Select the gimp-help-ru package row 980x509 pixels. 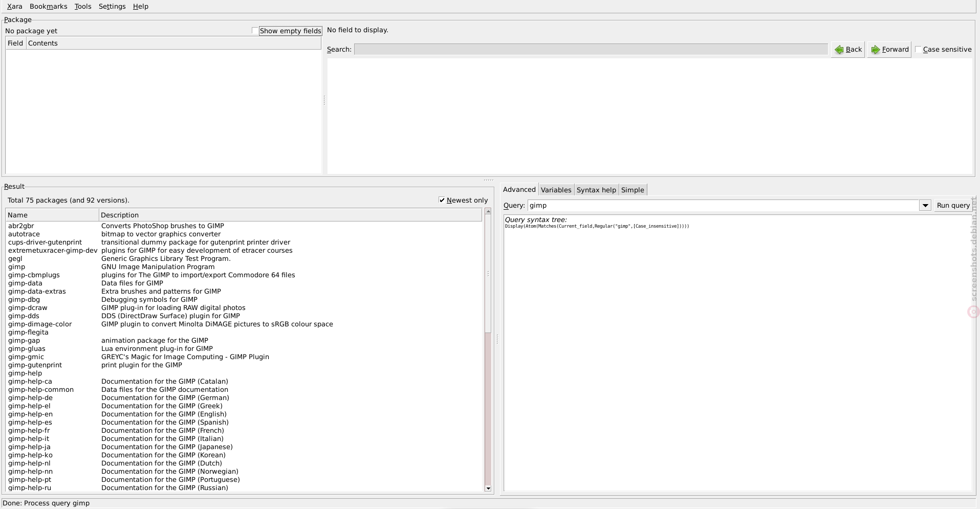(x=244, y=488)
